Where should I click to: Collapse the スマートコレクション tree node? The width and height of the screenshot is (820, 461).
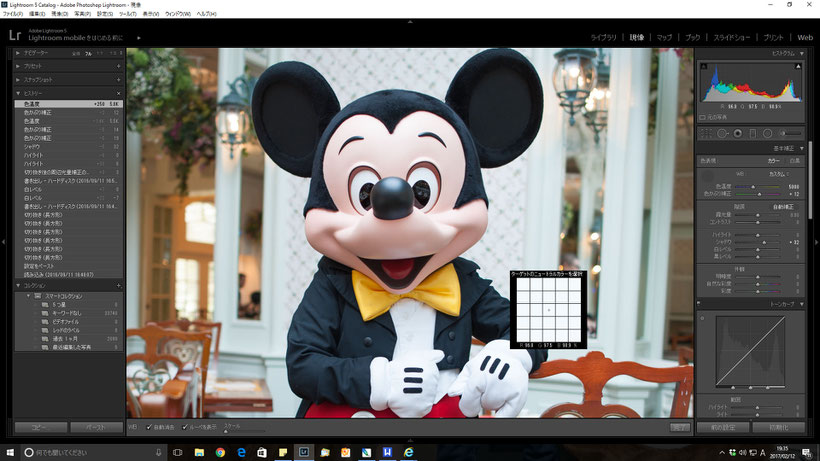pyautogui.click(x=29, y=296)
